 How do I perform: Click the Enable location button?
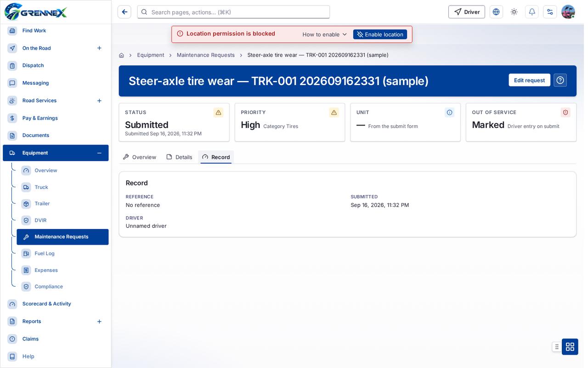click(x=380, y=34)
